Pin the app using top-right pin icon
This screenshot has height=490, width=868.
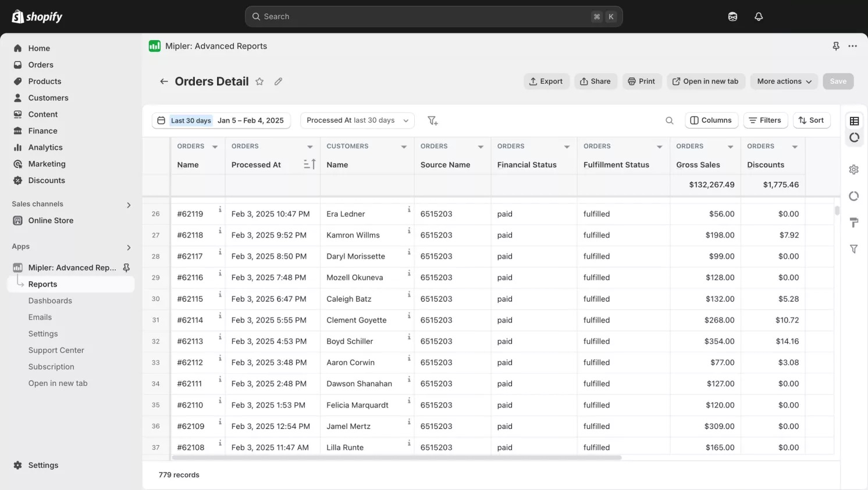click(836, 46)
